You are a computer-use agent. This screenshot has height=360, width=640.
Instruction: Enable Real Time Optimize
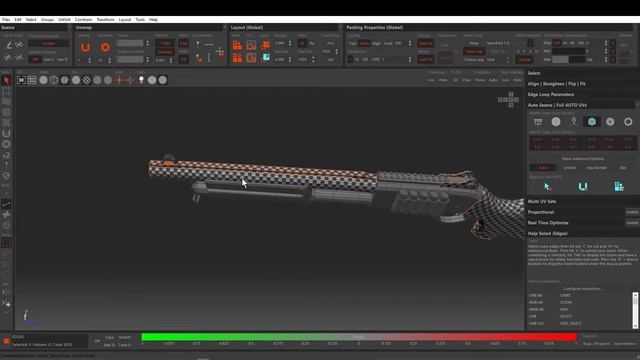pyautogui.click(x=632, y=223)
